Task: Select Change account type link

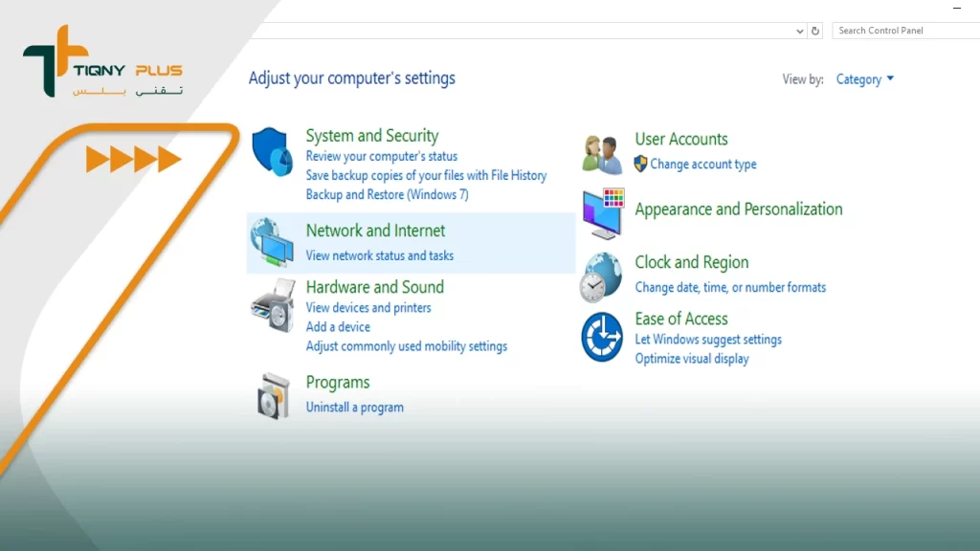Action: [702, 165]
